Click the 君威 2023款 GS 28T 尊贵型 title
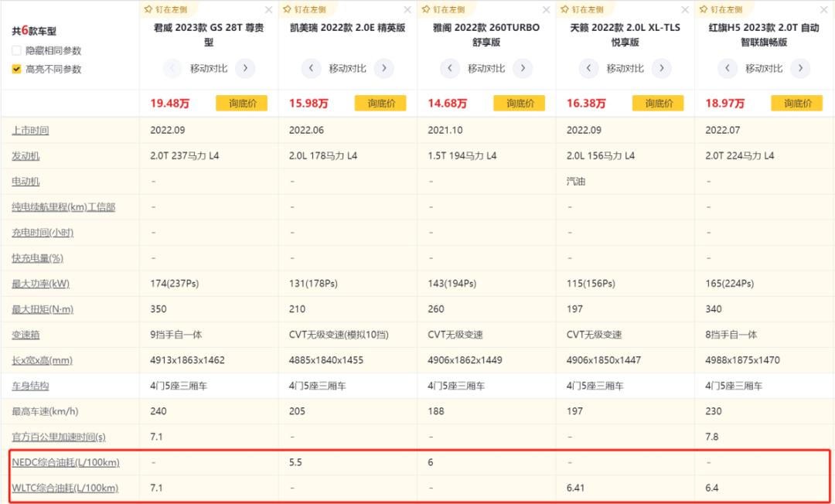 click(209, 35)
